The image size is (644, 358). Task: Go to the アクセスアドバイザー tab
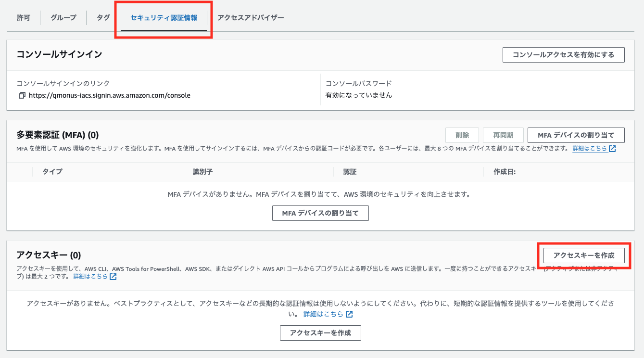[251, 18]
